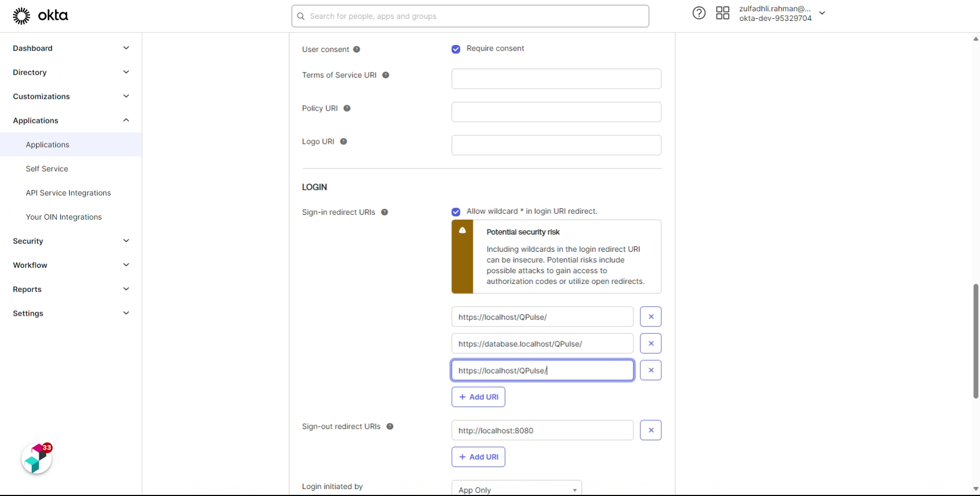Click the page vertical scrollbar thumb
This screenshot has height=496, width=980.
pos(976,341)
